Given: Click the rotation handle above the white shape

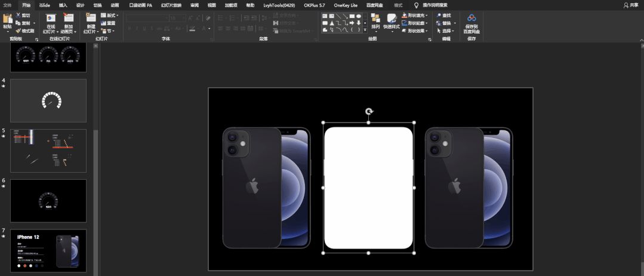Looking at the screenshot, I should [x=369, y=112].
